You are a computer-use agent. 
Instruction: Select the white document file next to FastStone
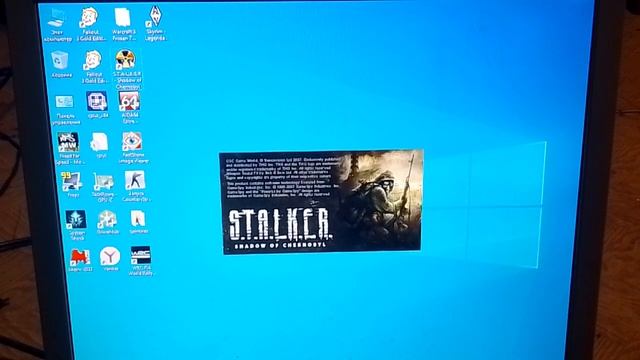[x=100, y=146]
